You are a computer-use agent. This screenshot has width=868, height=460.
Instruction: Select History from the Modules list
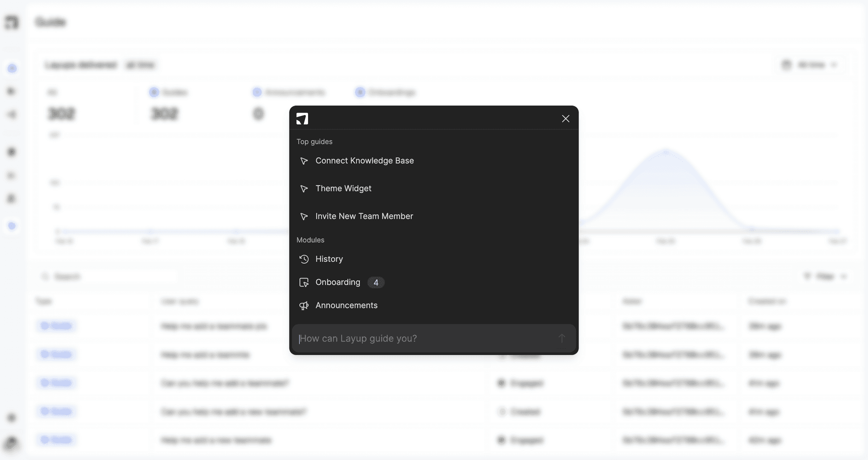(x=329, y=259)
